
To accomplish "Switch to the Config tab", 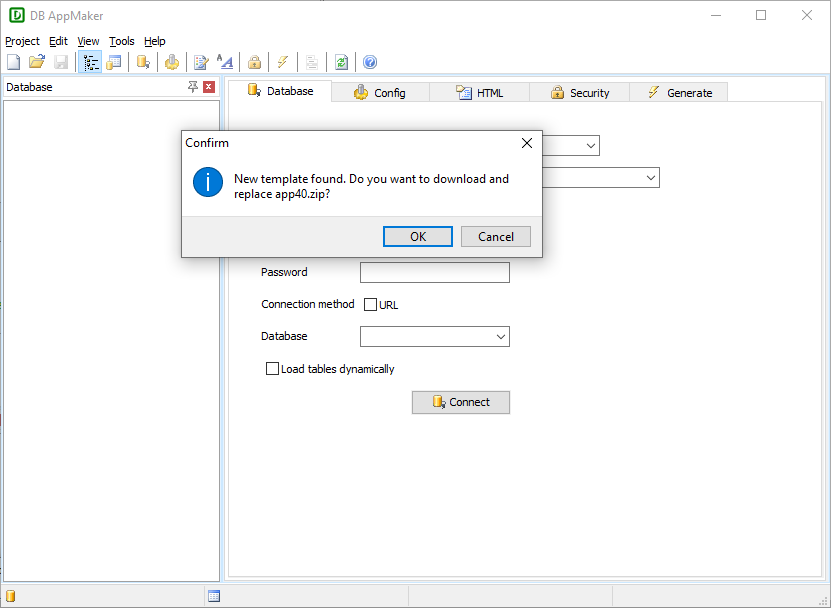I will pyautogui.click(x=380, y=93).
